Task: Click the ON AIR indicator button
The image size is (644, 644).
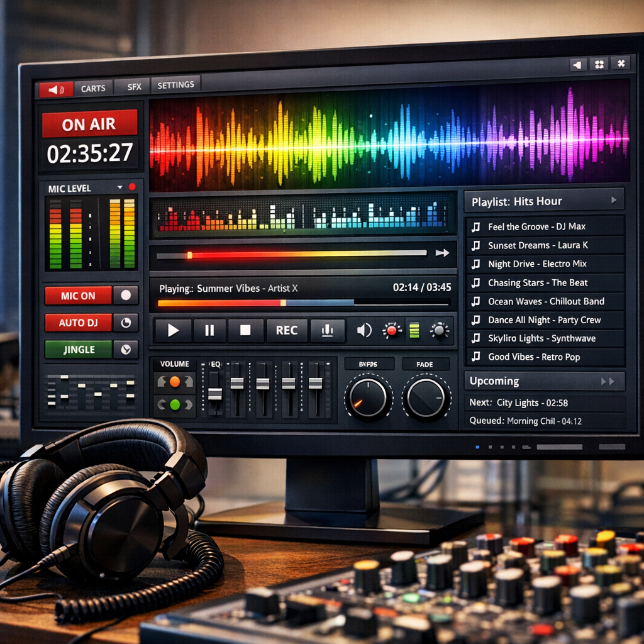Action: pyautogui.click(x=89, y=124)
